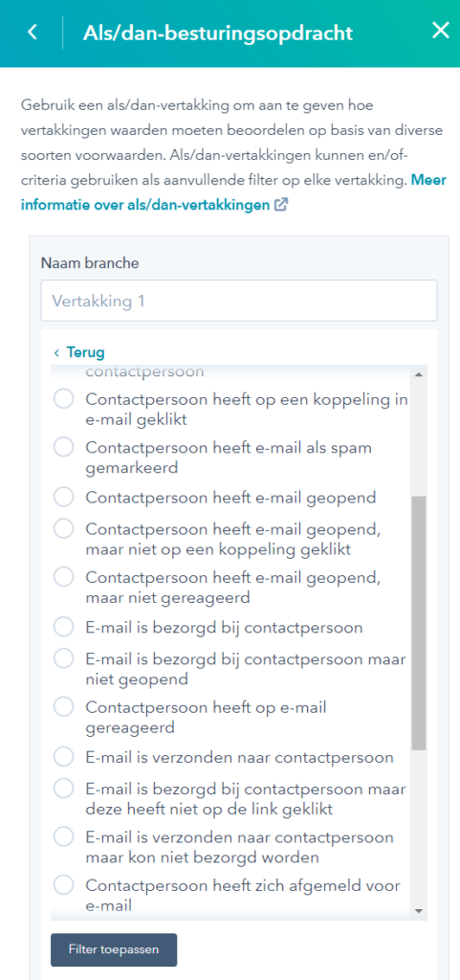Click the list scrollbar down arrow
The height and width of the screenshot is (980, 460).
pyautogui.click(x=418, y=911)
